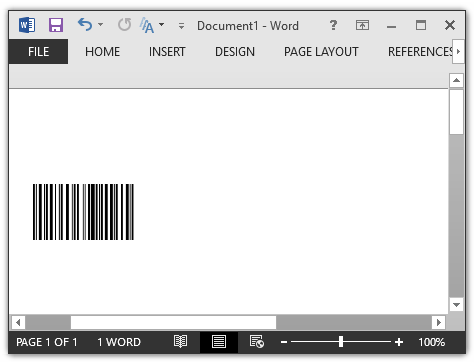Select the barcode image in the document

click(x=83, y=212)
